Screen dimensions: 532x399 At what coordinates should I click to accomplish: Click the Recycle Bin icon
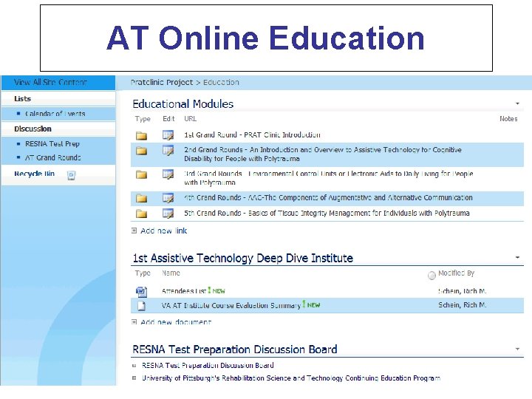pyautogui.click(x=71, y=175)
